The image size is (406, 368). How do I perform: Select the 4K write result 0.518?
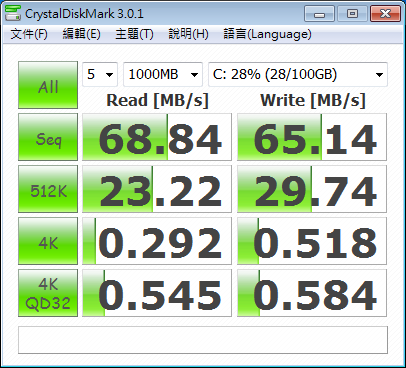click(x=312, y=241)
